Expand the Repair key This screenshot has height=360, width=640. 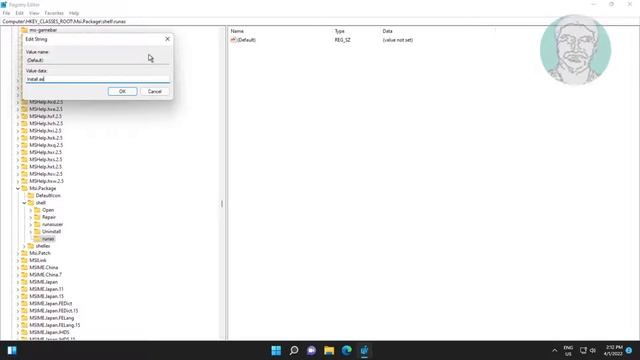[x=31, y=217]
